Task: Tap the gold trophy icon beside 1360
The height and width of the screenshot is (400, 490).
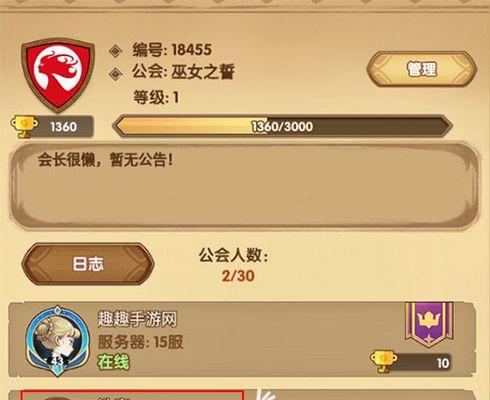Action: coord(24,126)
